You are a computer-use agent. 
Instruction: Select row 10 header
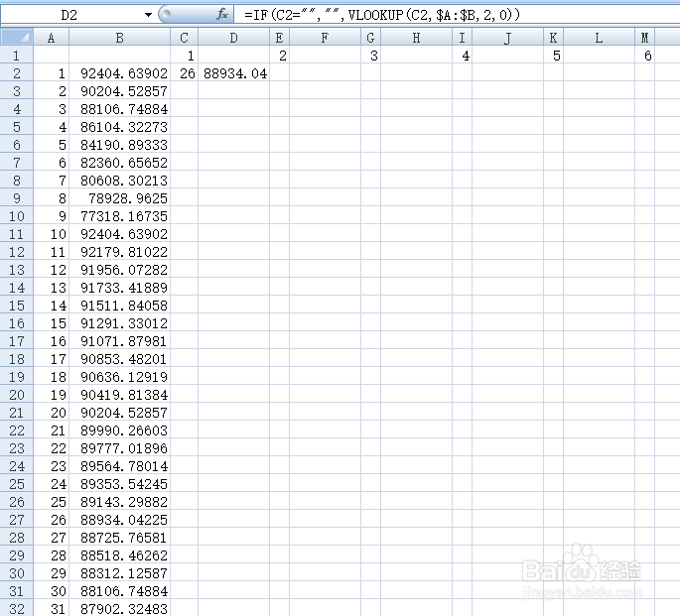(x=17, y=216)
